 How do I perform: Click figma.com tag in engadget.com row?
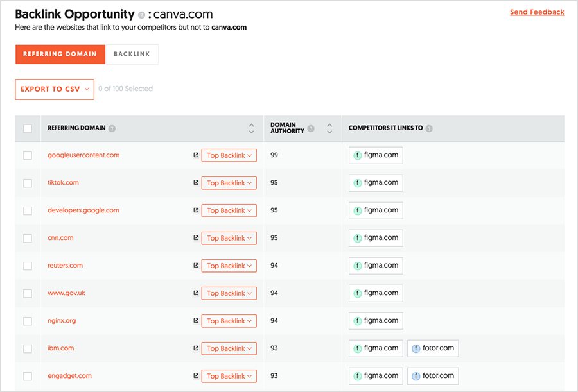(376, 376)
